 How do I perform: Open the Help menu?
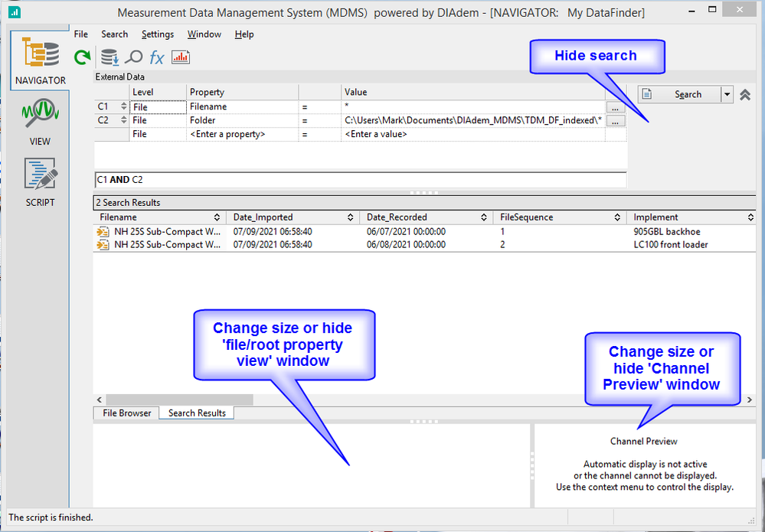pyautogui.click(x=244, y=34)
